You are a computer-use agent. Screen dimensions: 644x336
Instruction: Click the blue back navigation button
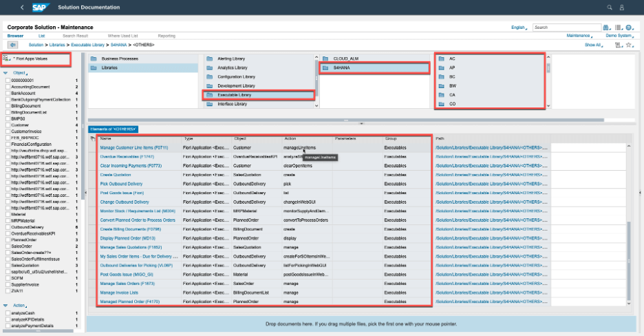[x=13, y=45]
